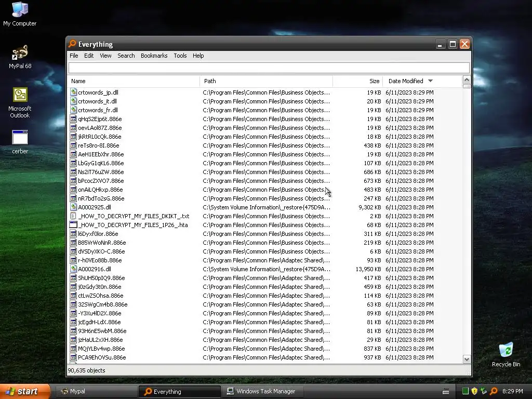The height and width of the screenshot is (399, 532).
Task: Select the file MQjYLBv4wp.886e
Action: [101, 348]
